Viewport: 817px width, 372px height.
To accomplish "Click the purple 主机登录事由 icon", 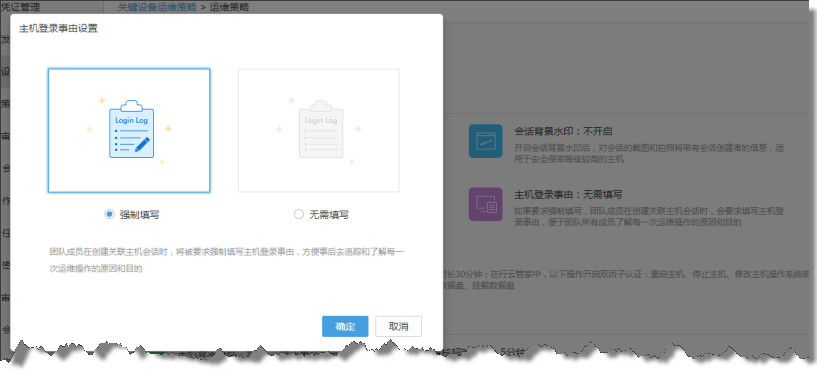I will tap(485, 204).
